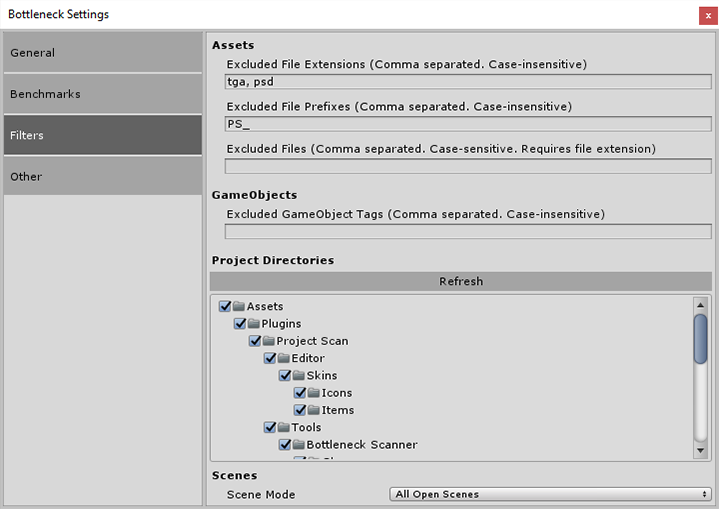Click the Tools folder icon
Viewport: 719px width, 509px height.
(285, 428)
